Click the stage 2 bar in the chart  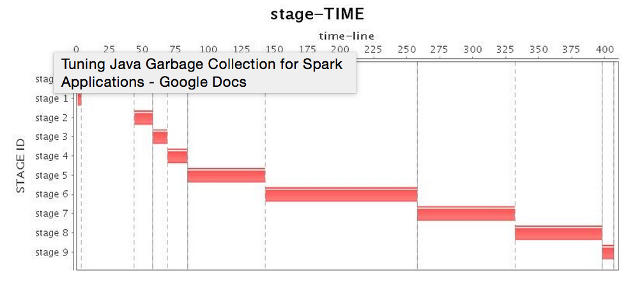point(143,118)
